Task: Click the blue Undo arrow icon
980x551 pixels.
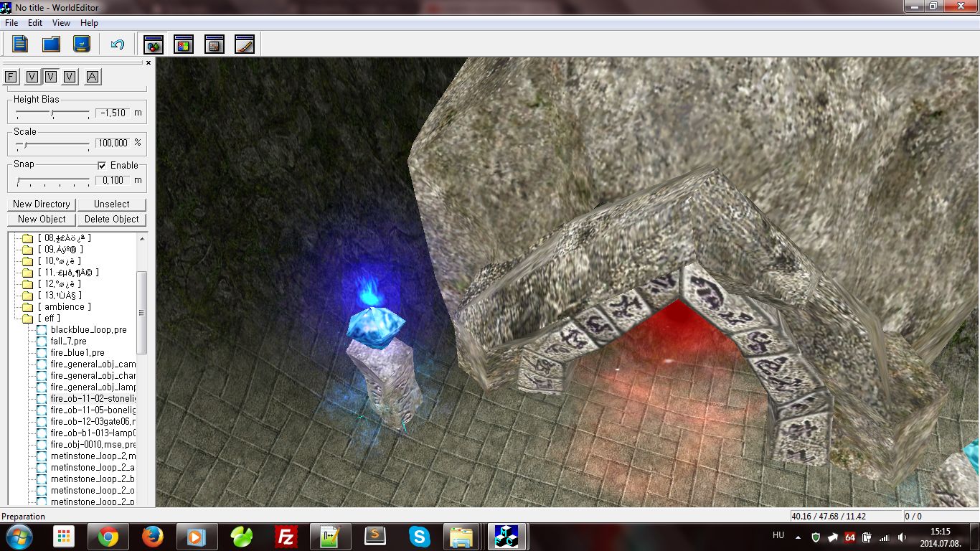Action: pos(118,44)
